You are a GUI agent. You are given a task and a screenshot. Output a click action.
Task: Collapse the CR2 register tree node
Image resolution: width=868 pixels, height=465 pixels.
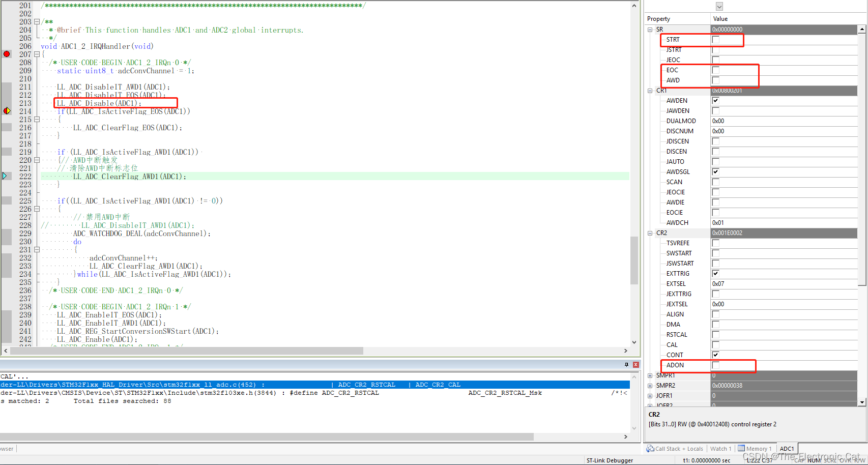point(650,233)
